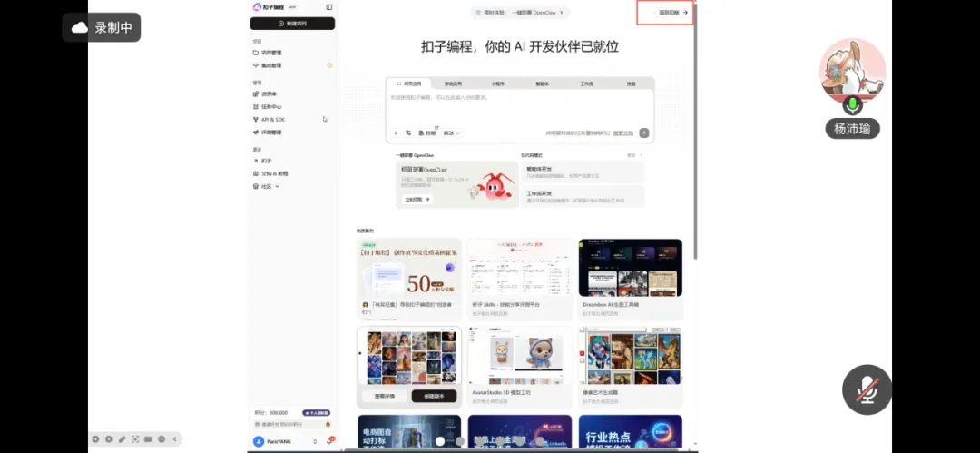Open the integration management sidebar item

(268, 65)
